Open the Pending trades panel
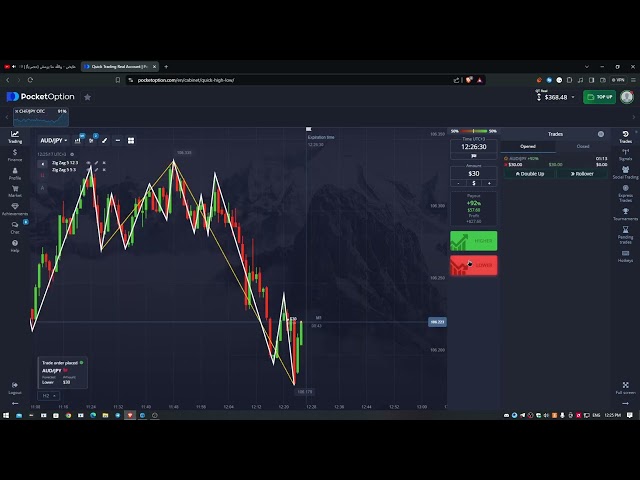This screenshot has width=640, height=480. pyautogui.click(x=625, y=235)
